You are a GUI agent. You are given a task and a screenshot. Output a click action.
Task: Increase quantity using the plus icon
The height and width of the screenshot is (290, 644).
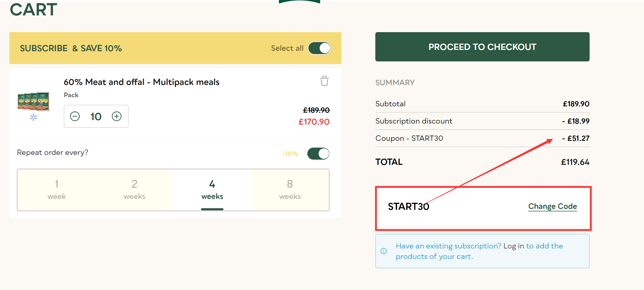point(117,117)
